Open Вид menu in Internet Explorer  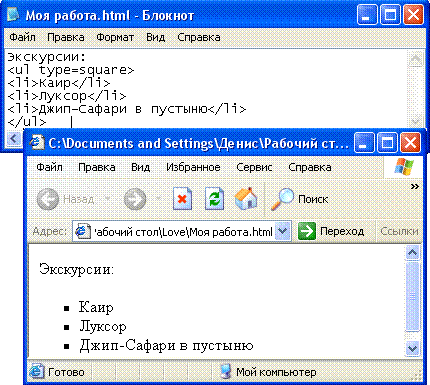tap(140, 167)
